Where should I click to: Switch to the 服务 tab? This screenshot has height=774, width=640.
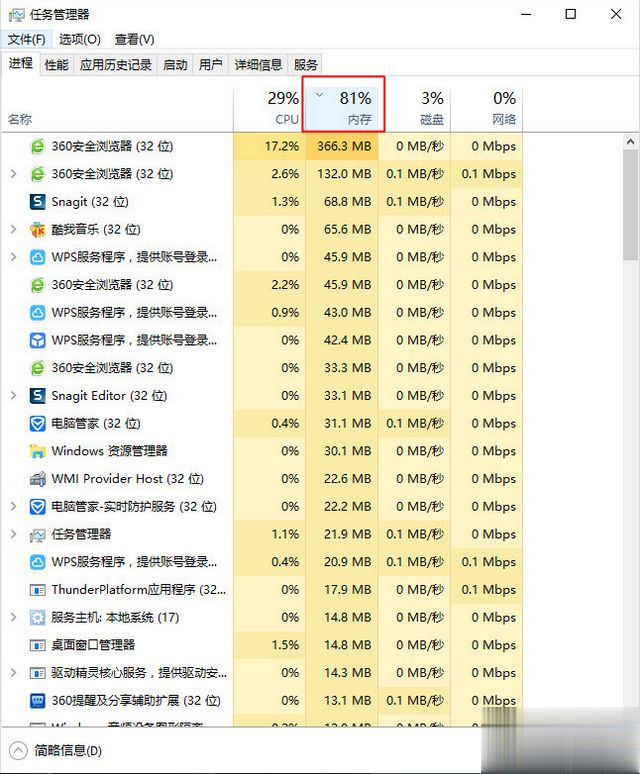pyautogui.click(x=305, y=65)
